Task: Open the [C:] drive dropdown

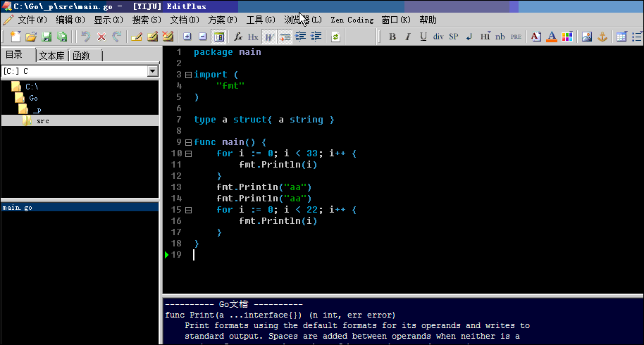Action: [x=152, y=71]
